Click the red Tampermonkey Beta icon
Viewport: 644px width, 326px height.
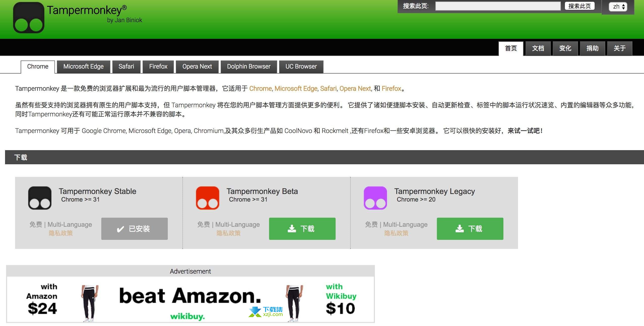click(208, 198)
